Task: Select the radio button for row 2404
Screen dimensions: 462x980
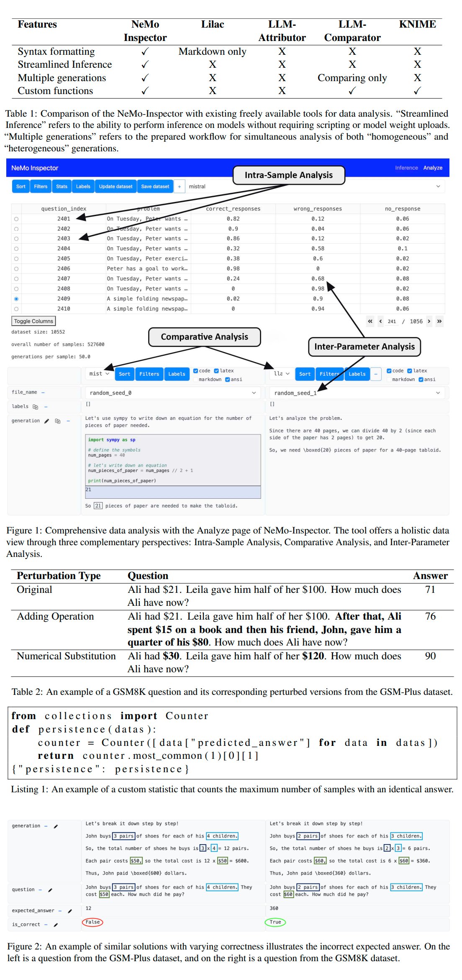Action: click(x=16, y=249)
